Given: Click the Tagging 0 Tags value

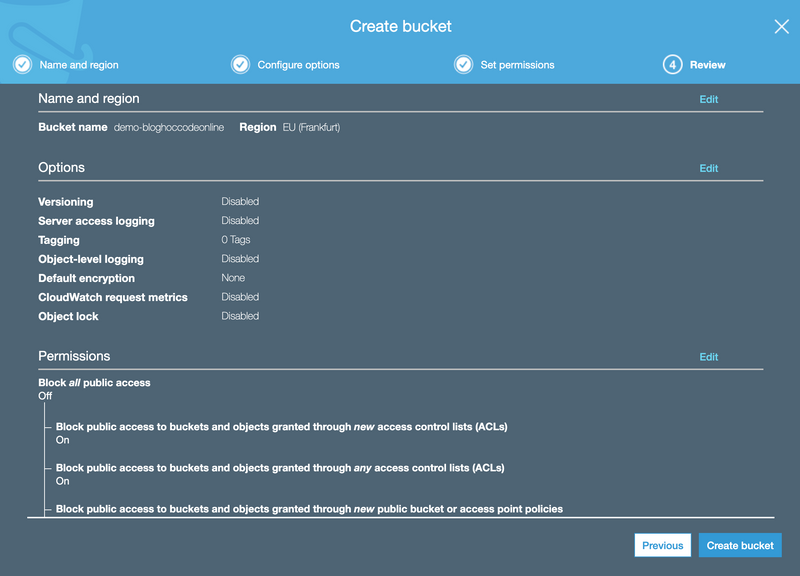Looking at the screenshot, I should click(x=236, y=240).
